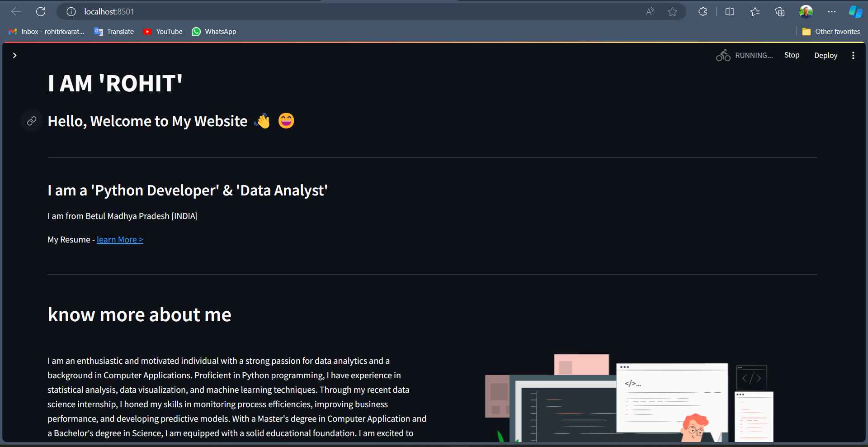Screen dimensions: 868x447
Task: Expand the Streamlit sidebar with chevron arrow
Action: pyautogui.click(x=15, y=55)
